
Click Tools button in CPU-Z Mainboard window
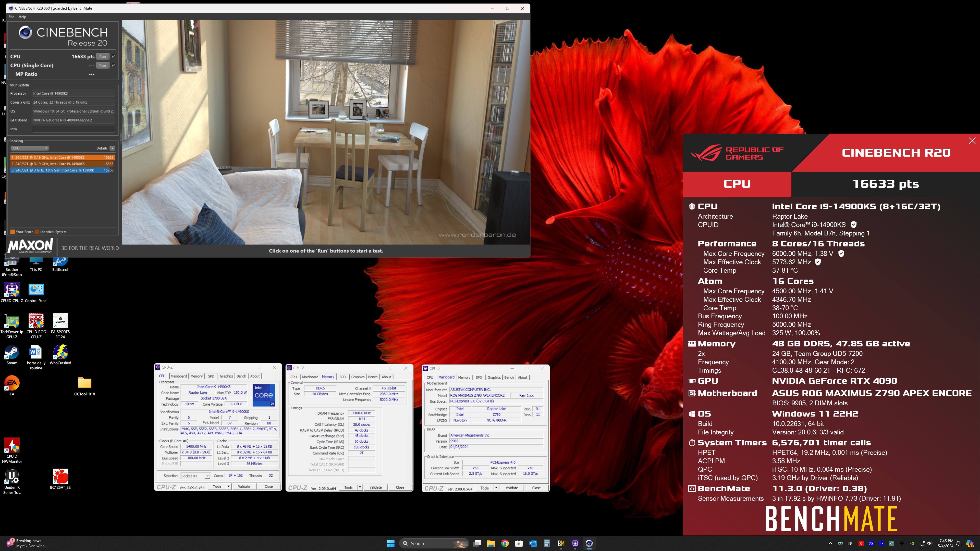click(x=484, y=488)
